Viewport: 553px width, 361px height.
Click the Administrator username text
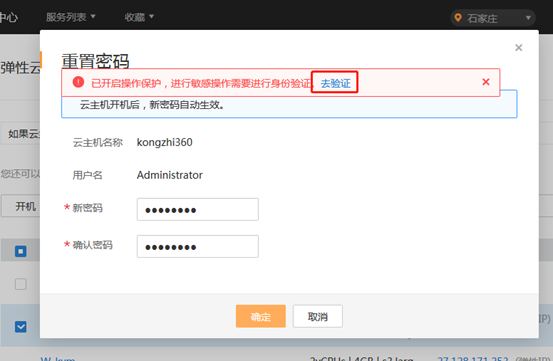click(x=170, y=175)
